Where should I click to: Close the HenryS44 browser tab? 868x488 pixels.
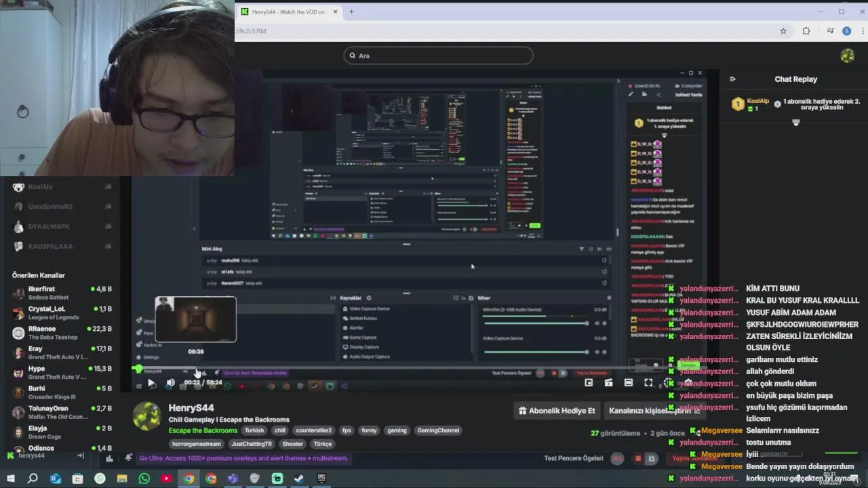[335, 12]
